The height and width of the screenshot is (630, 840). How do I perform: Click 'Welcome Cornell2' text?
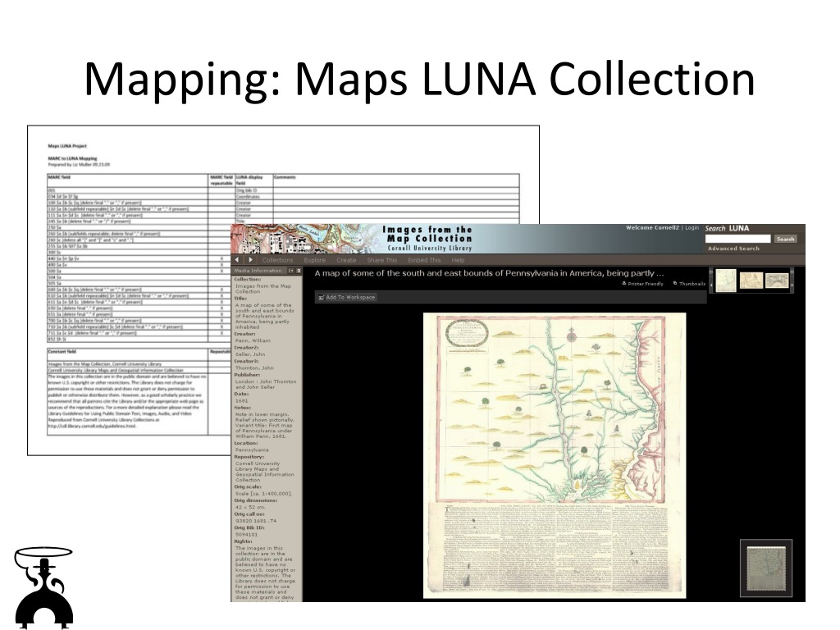pos(652,228)
